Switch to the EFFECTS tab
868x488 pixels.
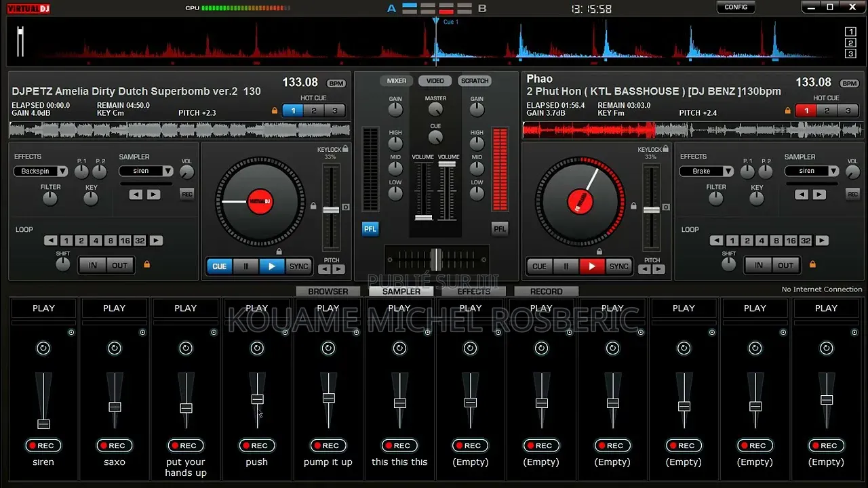[474, 291]
